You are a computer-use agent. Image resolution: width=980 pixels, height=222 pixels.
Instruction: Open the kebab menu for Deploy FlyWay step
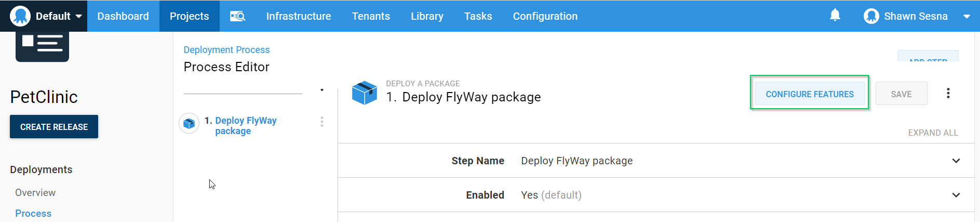point(322,122)
